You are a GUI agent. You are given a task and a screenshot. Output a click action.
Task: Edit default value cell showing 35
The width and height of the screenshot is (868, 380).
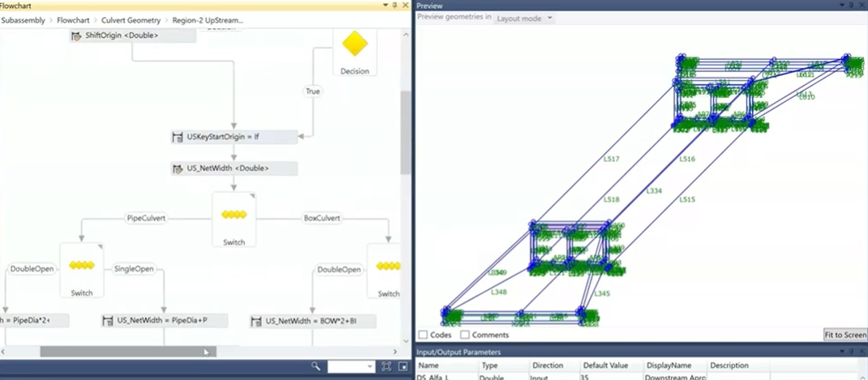coord(612,377)
